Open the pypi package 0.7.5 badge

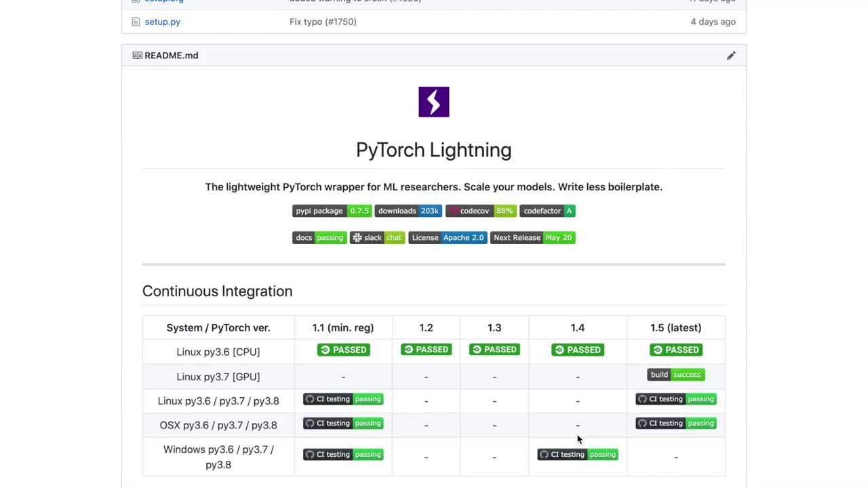(x=332, y=211)
